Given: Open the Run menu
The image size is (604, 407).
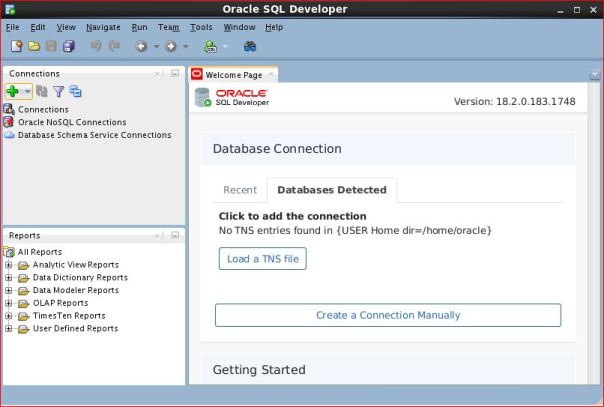Looking at the screenshot, I should (x=139, y=27).
